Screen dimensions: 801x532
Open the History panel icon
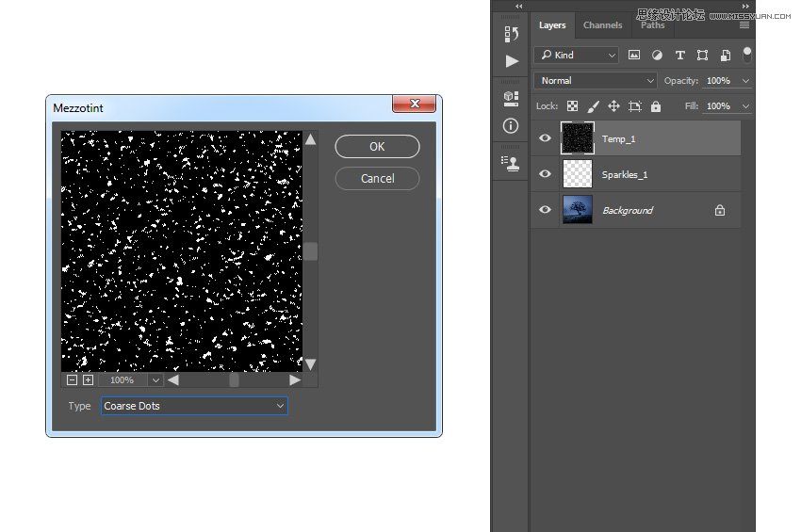[512, 34]
